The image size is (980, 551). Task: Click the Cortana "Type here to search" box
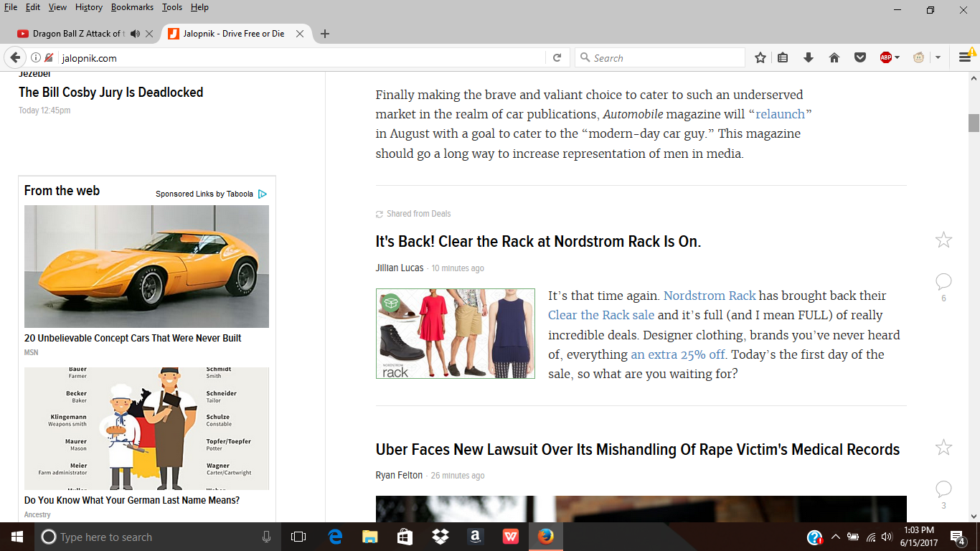156,537
